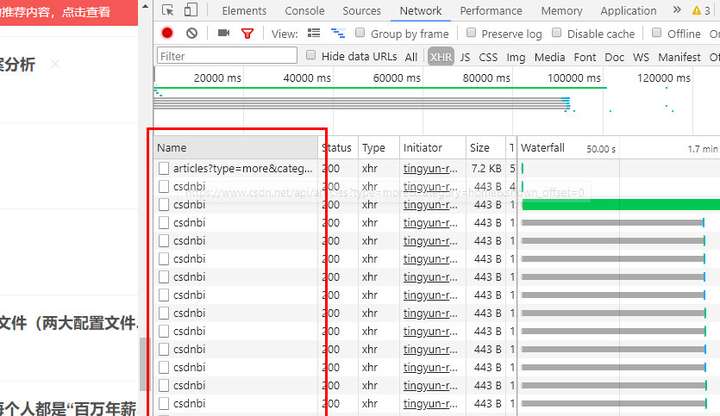The image size is (720, 416).
Task: Toggle the overview waterfall view icon
Action: tap(338, 33)
